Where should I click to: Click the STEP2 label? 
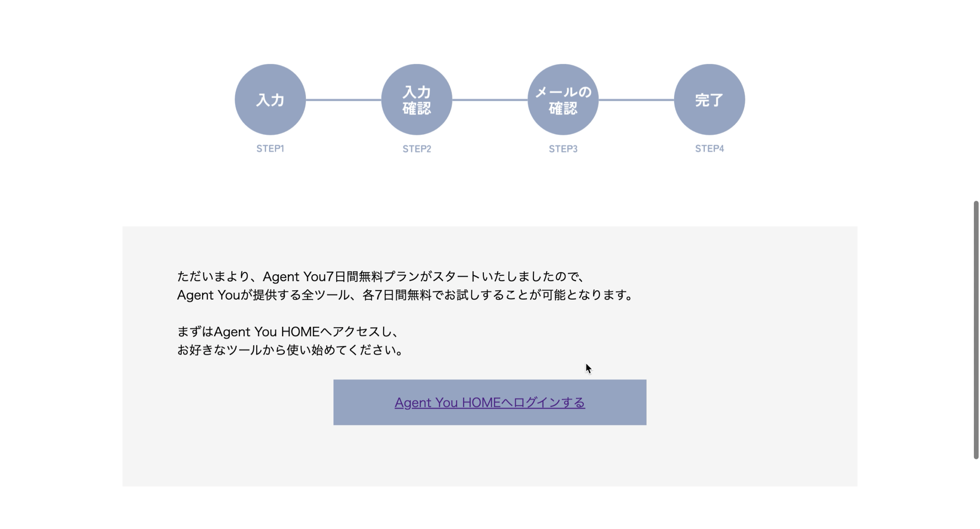[416, 149]
